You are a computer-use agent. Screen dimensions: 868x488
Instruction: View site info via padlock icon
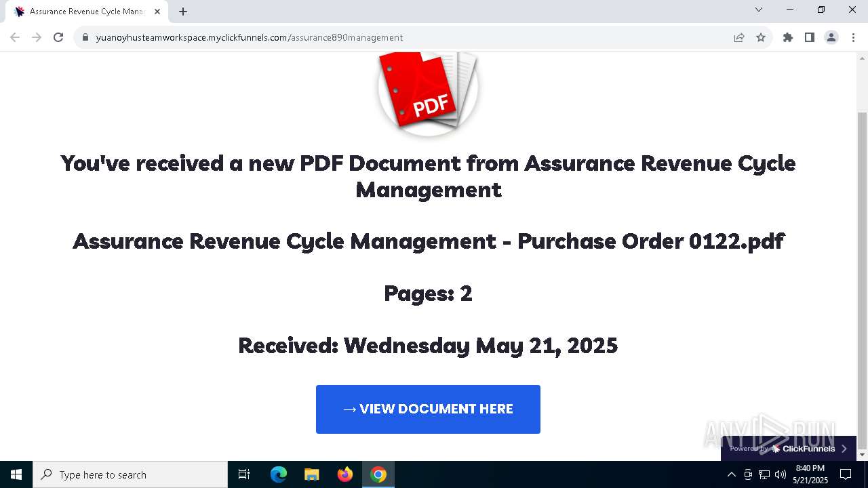pyautogui.click(x=85, y=37)
